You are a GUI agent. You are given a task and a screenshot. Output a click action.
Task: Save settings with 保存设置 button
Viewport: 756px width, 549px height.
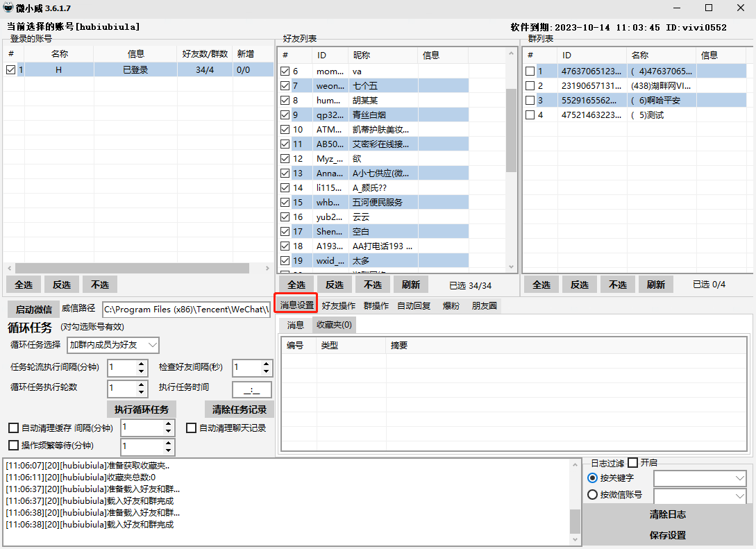[x=667, y=535]
